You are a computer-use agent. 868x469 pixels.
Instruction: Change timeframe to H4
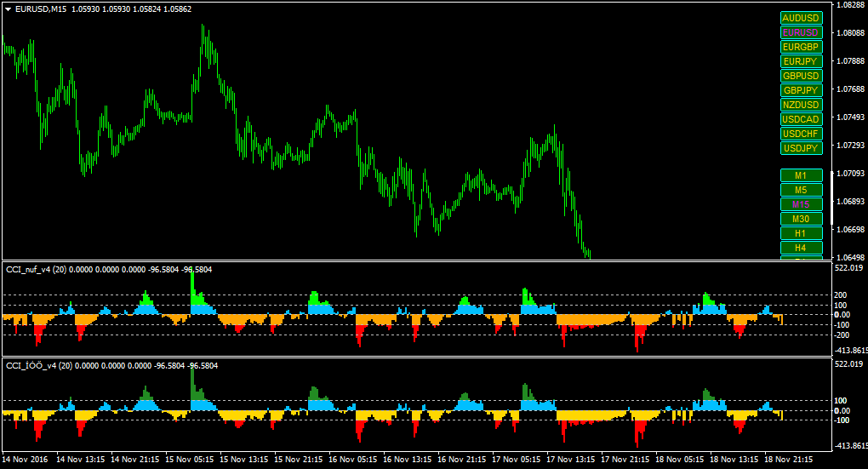pyautogui.click(x=801, y=248)
